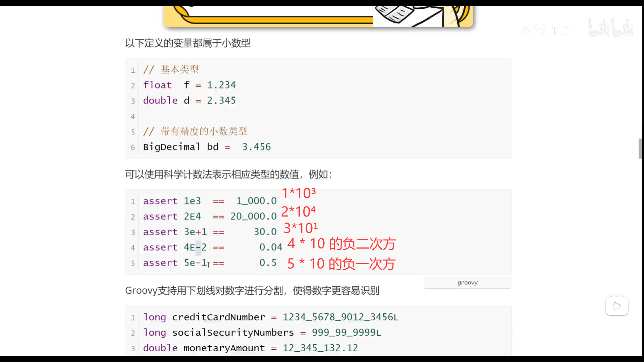Place cursor at 'assert 1e3' line
The width and height of the screenshot is (644, 362).
(x=172, y=201)
